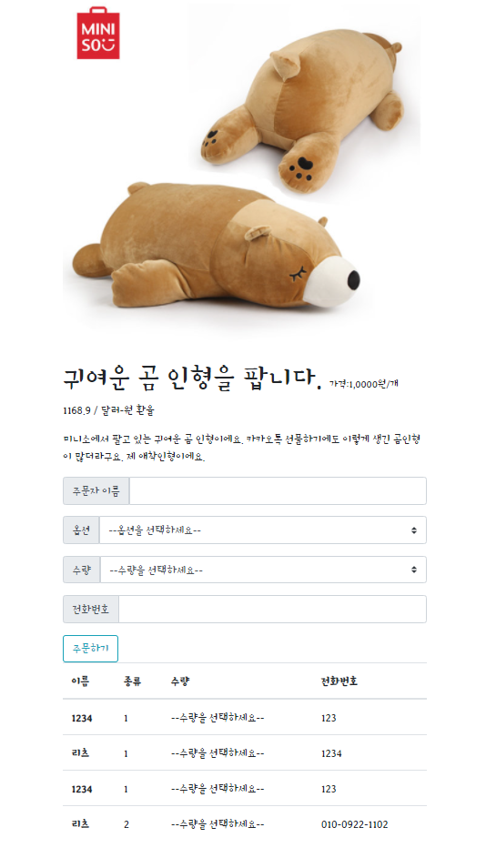Screen dimensions: 486x868
Task: Open the 수량 selection dropdown
Action: coord(264,570)
